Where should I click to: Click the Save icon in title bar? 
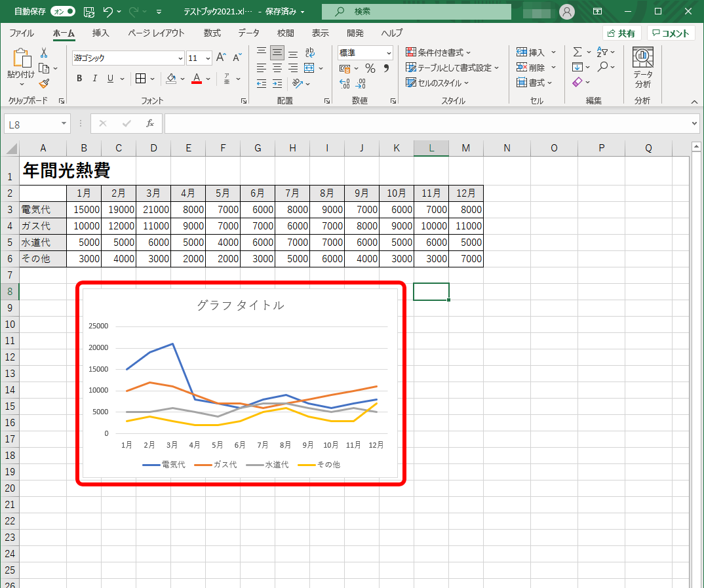click(x=89, y=12)
